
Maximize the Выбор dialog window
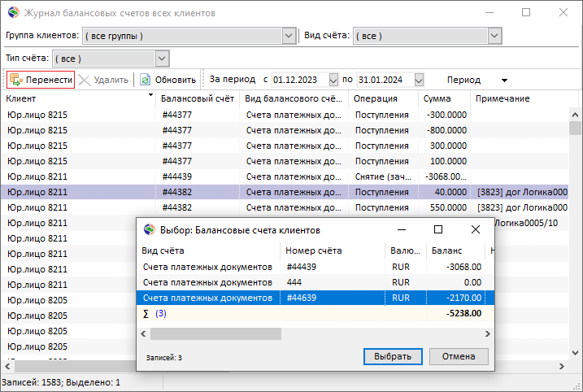[x=438, y=229]
